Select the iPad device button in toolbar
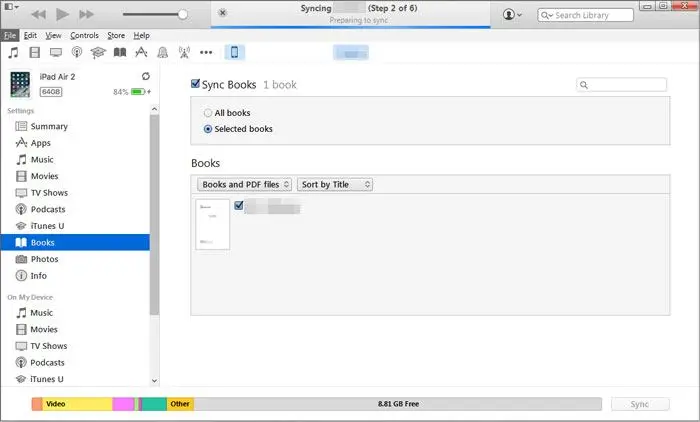Screen dimensions: 700x422 [234, 52]
